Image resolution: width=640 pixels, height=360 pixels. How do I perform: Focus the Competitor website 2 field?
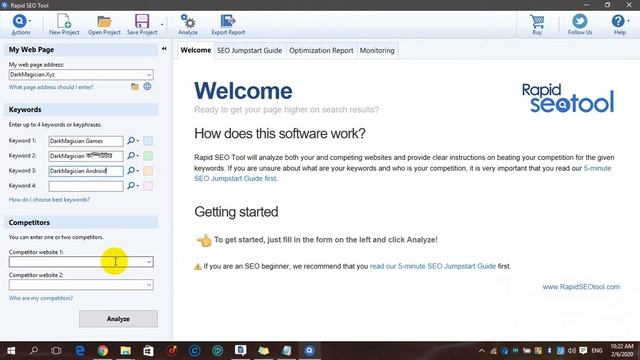point(81,285)
